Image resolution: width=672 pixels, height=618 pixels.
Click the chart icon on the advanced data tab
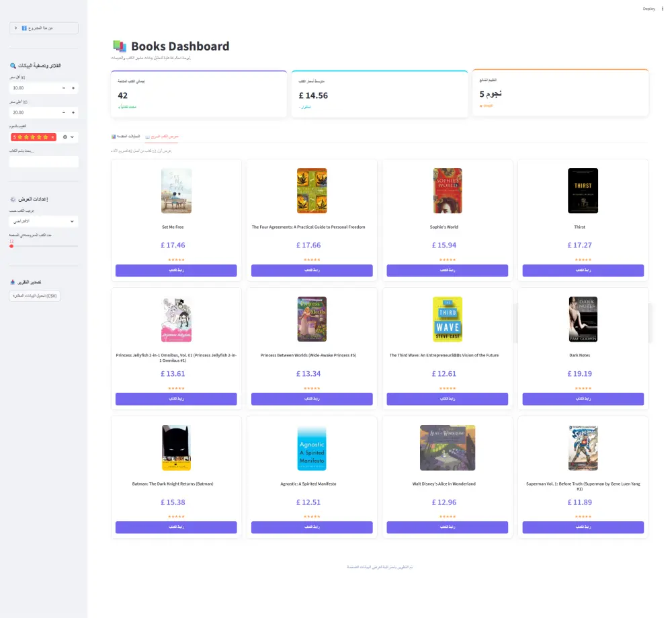[x=113, y=136]
